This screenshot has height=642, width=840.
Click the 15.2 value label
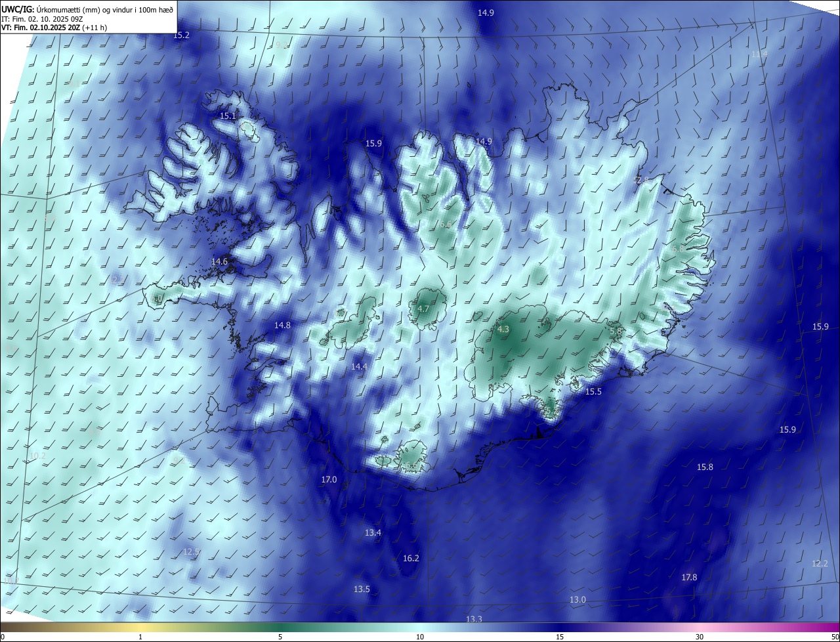pos(181,35)
